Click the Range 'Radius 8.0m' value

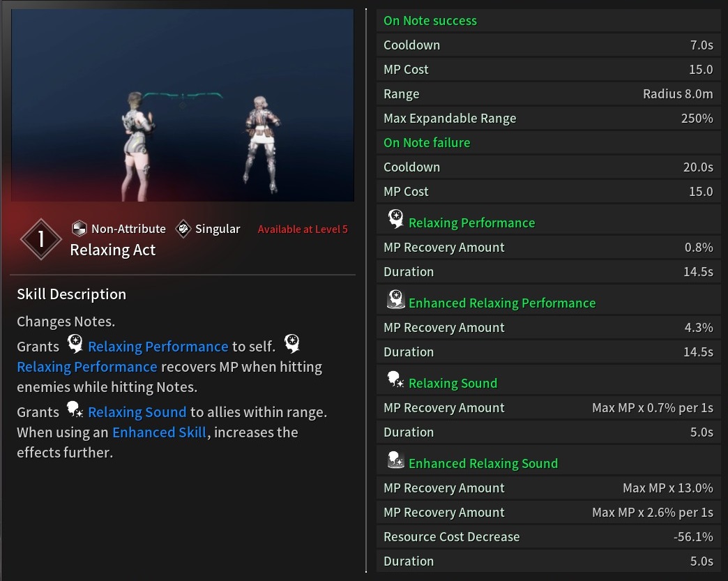point(678,94)
